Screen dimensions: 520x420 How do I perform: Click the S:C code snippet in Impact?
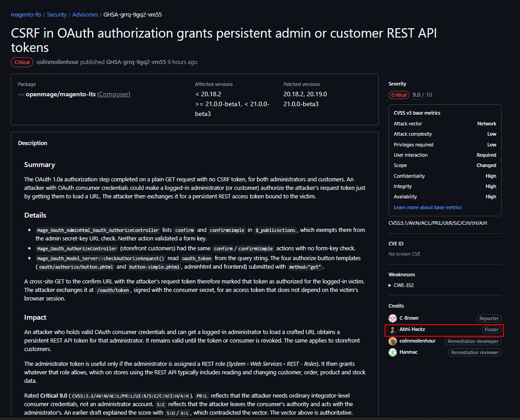tap(160, 404)
